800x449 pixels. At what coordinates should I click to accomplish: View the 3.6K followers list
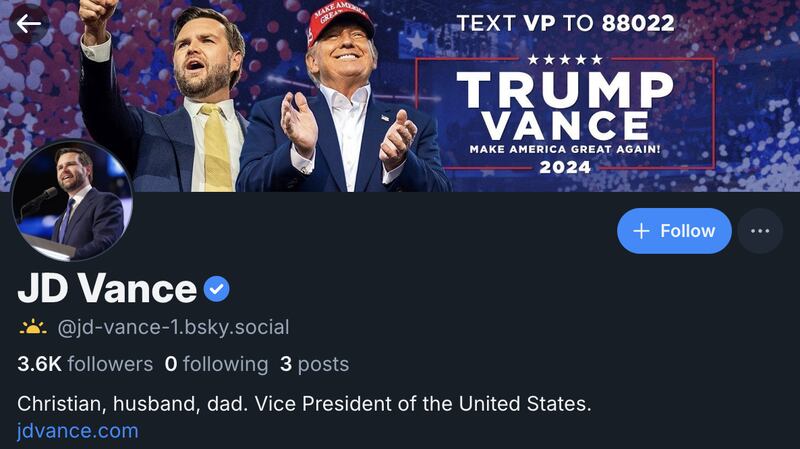point(85,364)
